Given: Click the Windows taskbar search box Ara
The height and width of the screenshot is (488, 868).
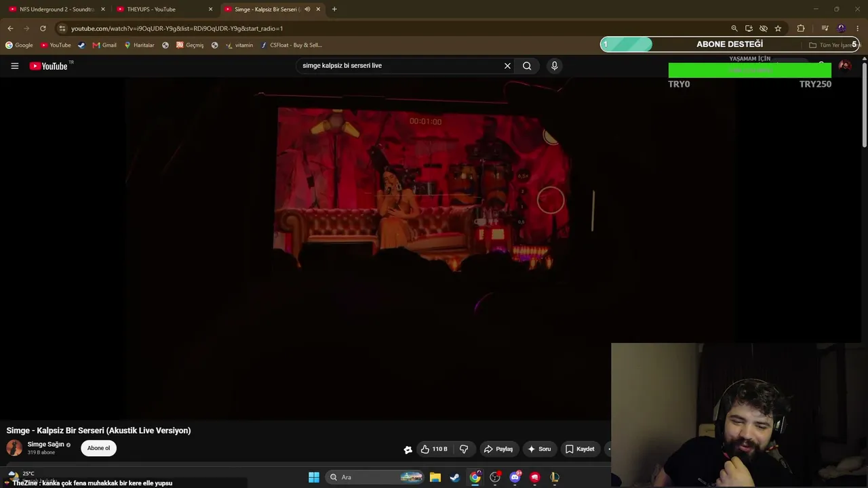Looking at the screenshot, I should point(375,477).
